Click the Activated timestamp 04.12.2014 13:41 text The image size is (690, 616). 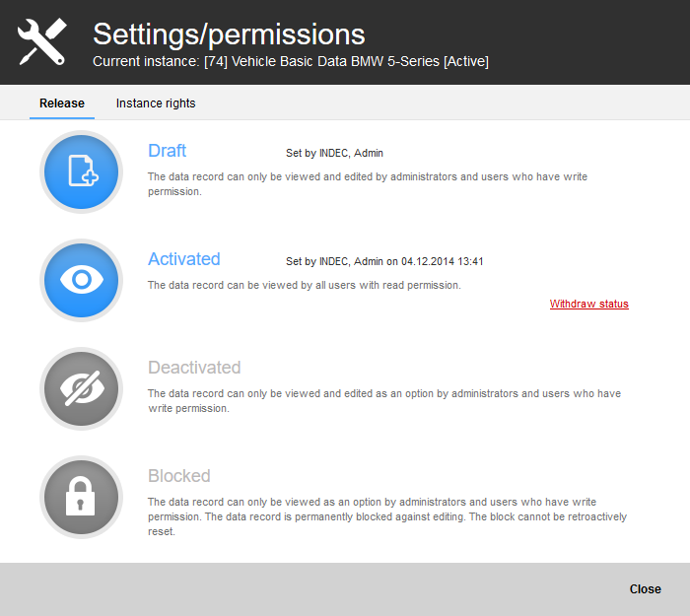443,261
